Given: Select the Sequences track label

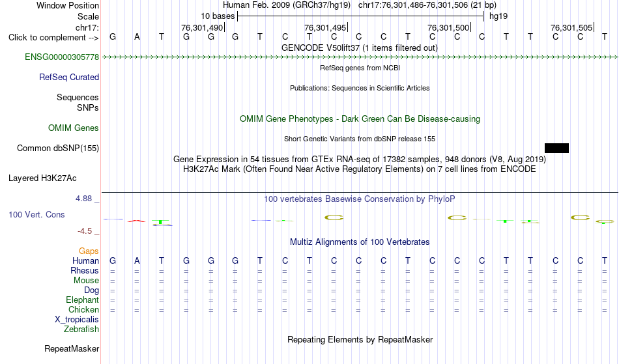Looking at the screenshot, I should [78, 98].
